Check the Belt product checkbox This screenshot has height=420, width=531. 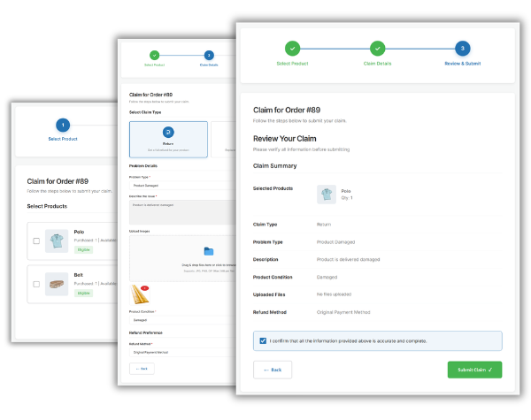click(x=36, y=284)
